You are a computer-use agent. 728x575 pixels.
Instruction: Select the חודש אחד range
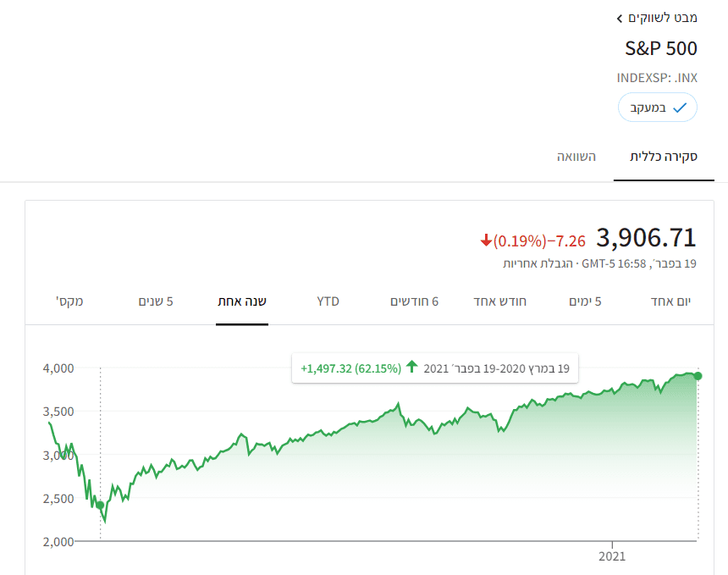coord(499,301)
